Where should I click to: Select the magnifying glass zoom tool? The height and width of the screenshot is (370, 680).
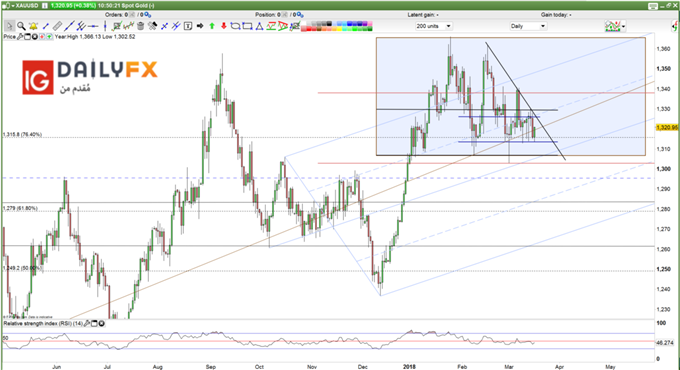21,26
